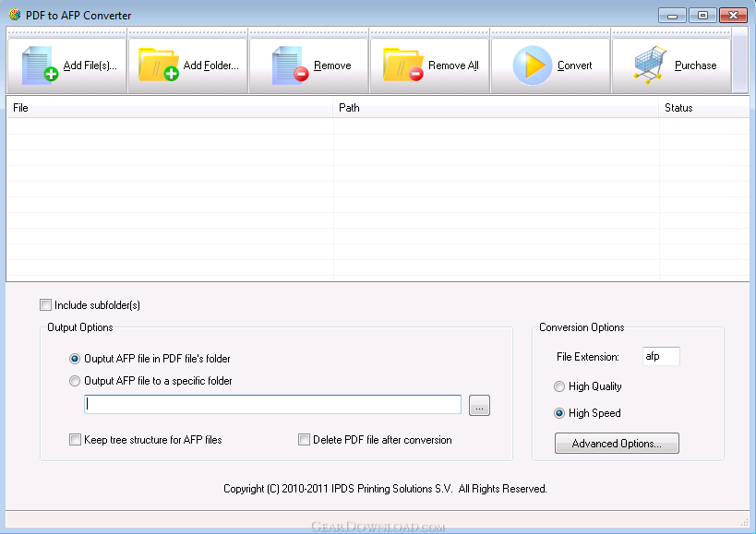Click the File Extension afp field
The width and height of the screenshot is (756, 534).
click(x=661, y=356)
